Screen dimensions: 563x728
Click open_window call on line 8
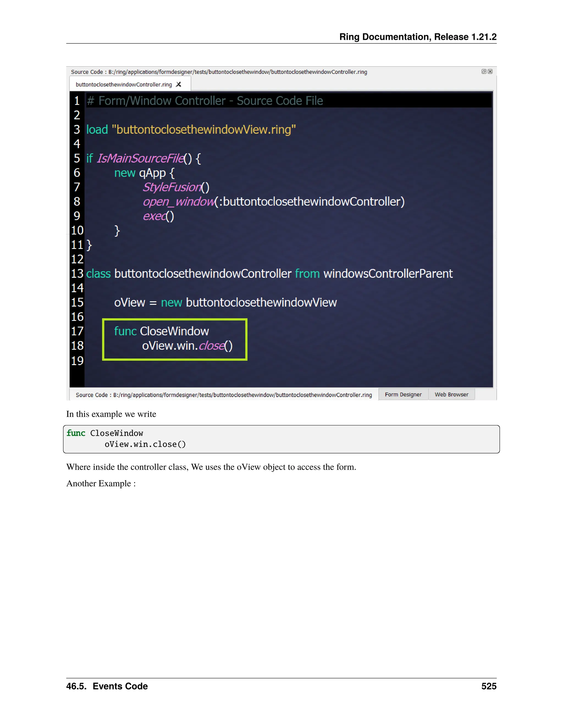(178, 202)
